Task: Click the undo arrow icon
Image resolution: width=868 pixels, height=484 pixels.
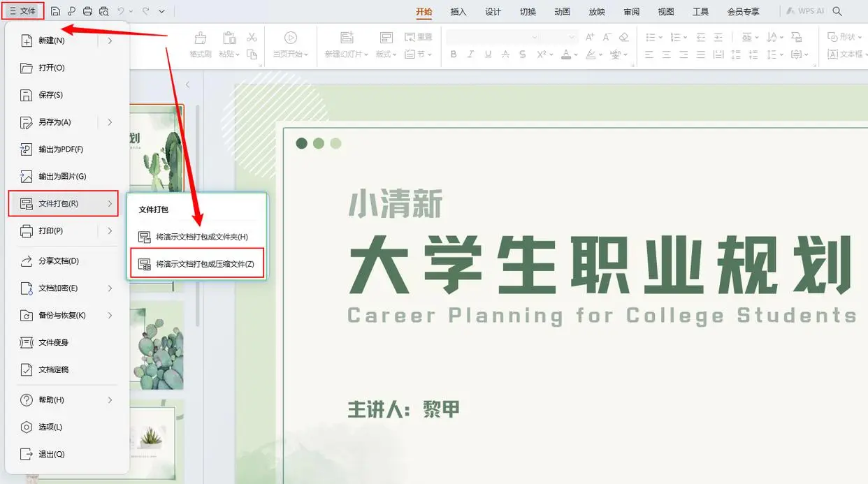Action: pyautogui.click(x=122, y=11)
